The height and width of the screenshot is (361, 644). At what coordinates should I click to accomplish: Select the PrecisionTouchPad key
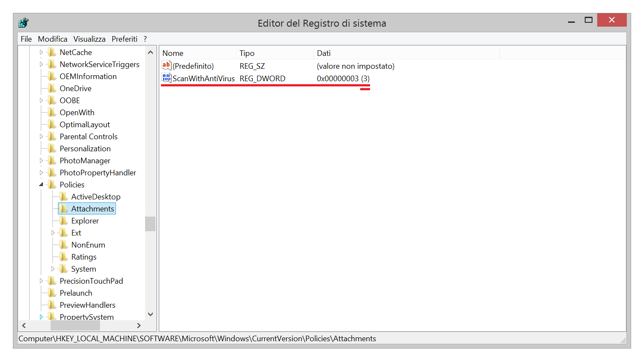pyautogui.click(x=91, y=281)
